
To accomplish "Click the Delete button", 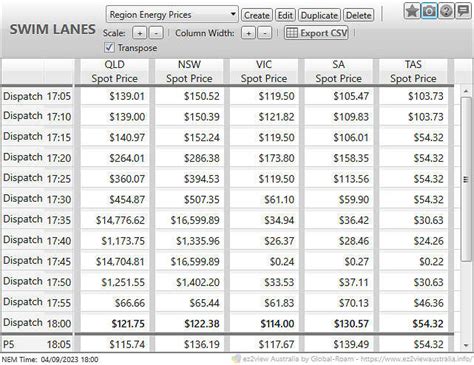I will [359, 15].
